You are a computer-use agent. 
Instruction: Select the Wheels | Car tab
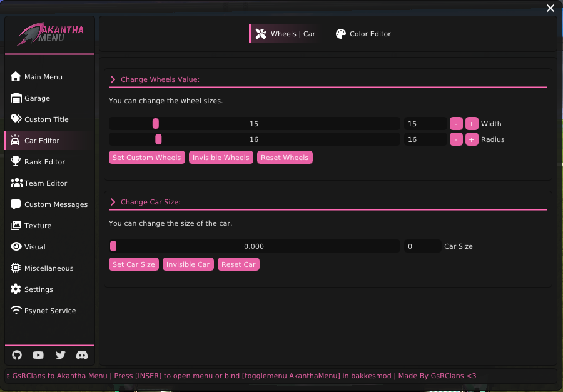(285, 34)
